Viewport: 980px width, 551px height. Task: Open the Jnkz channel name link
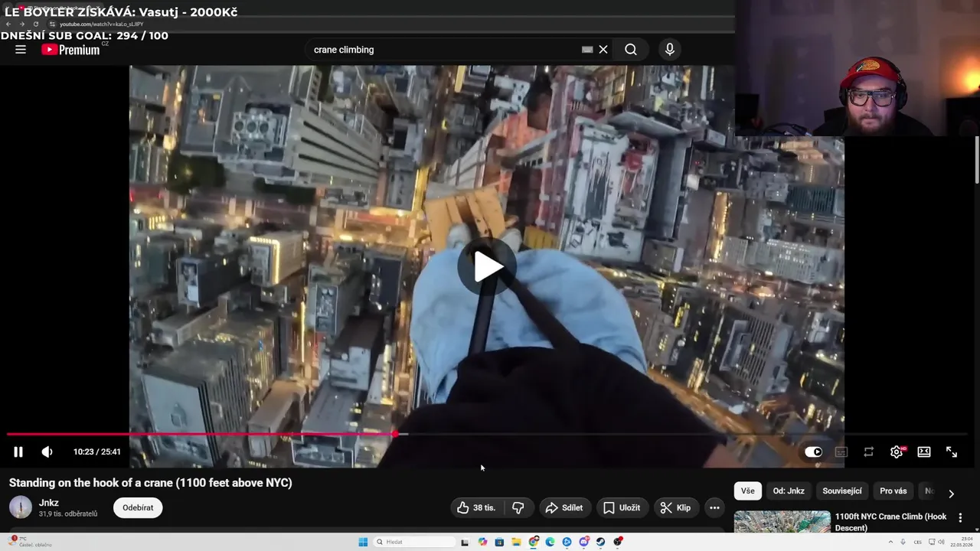pyautogui.click(x=49, y=503)
